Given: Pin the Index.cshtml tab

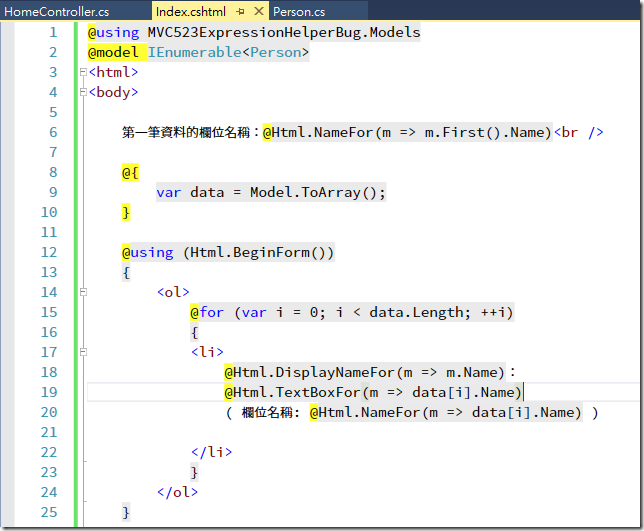Looking at the screenshot, I should (x=240, y=11).
